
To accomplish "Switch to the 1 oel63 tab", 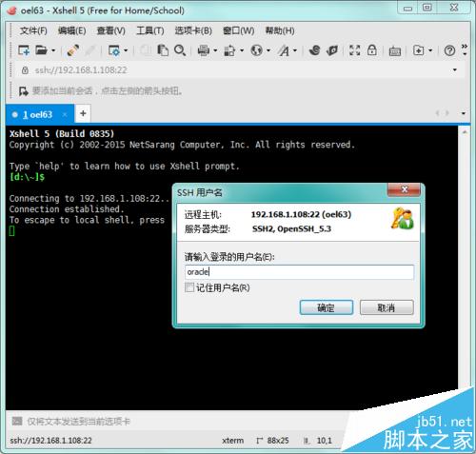I will point(37,114).
